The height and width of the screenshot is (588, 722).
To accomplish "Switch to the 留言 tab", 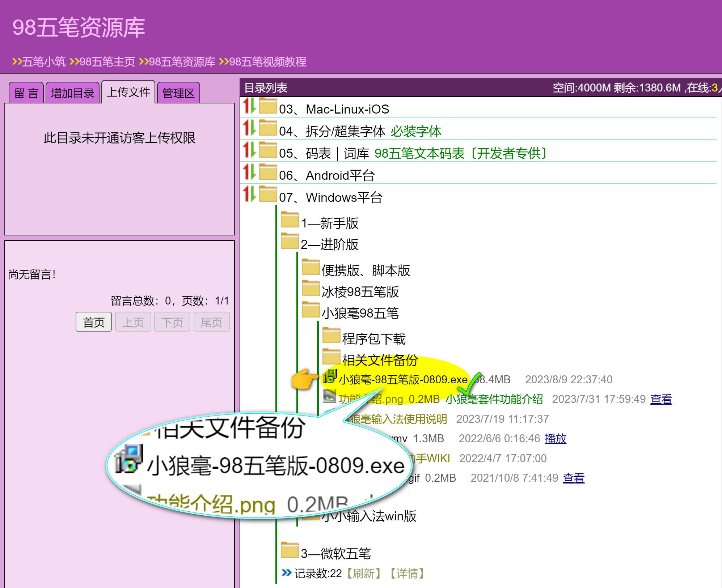I will pos(26,93).
